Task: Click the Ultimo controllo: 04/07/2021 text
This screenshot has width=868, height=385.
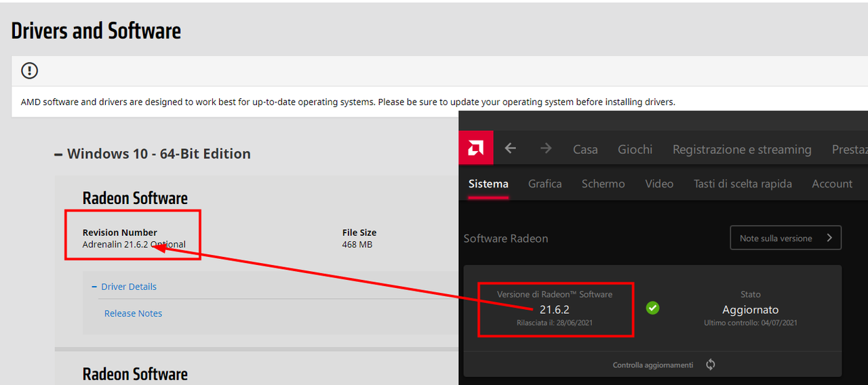Action: pyautogui.click(x=751, y=323)
